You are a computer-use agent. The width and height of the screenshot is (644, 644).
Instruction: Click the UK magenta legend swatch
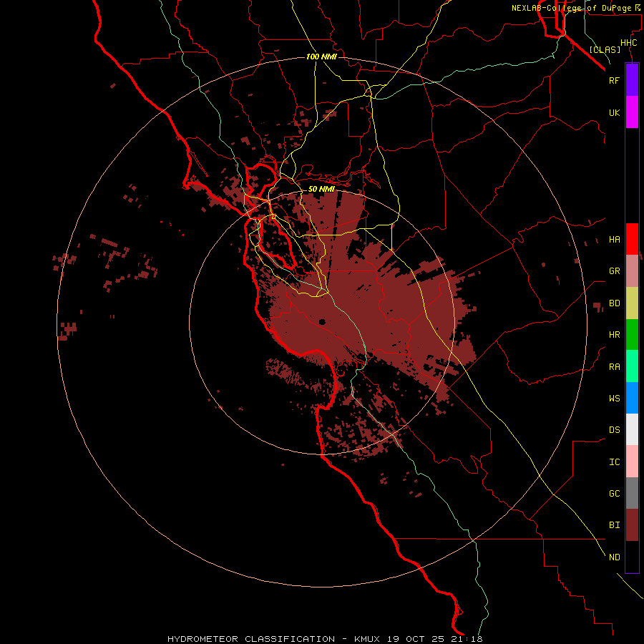(x=632, y=112)
